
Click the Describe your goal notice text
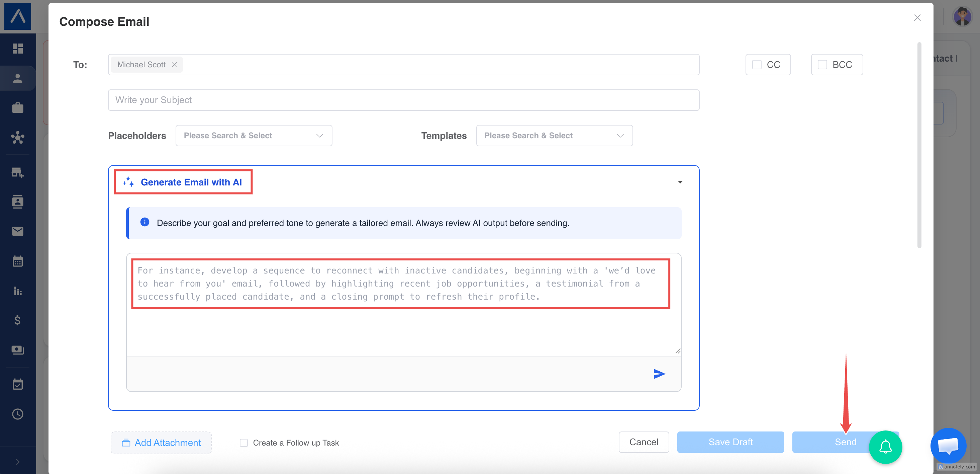coord(363,223)
